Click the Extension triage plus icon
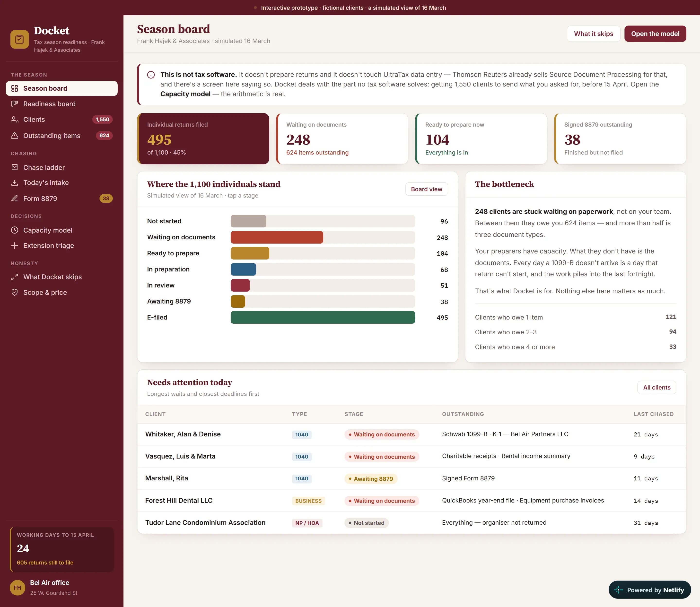The image size is (700, 607). tap(15, 246)
